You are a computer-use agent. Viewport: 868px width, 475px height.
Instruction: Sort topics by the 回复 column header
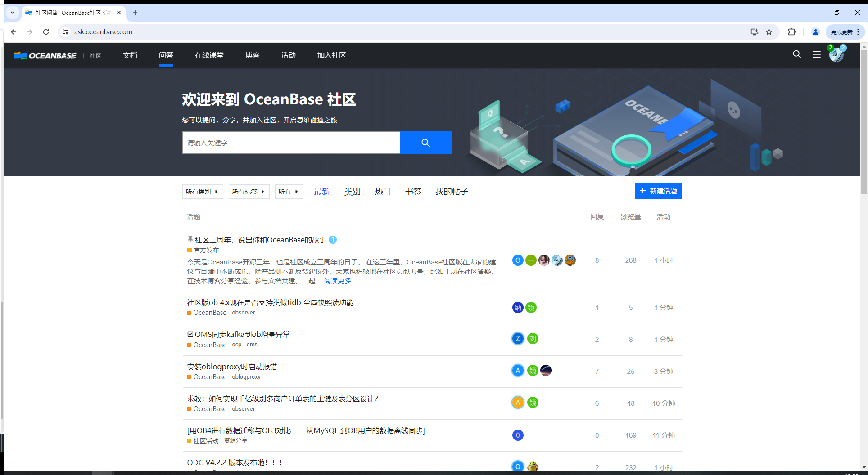pyautogui.click(x=597, y=217)
